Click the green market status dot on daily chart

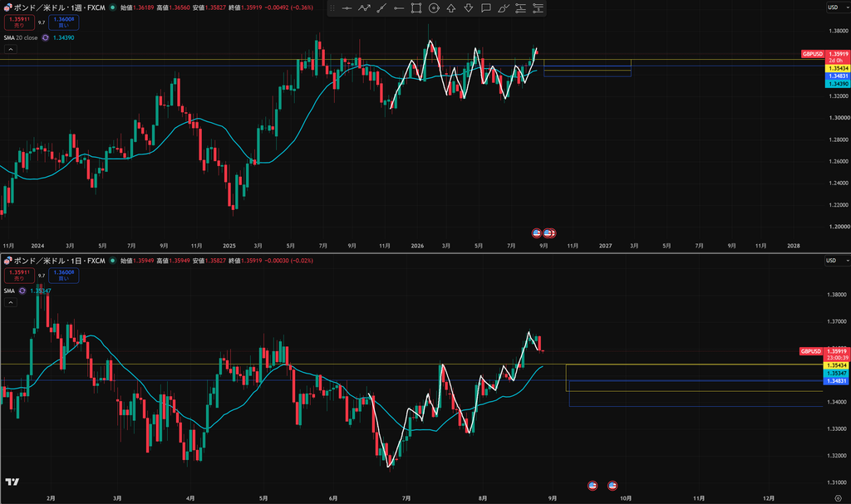click(112, 261)
